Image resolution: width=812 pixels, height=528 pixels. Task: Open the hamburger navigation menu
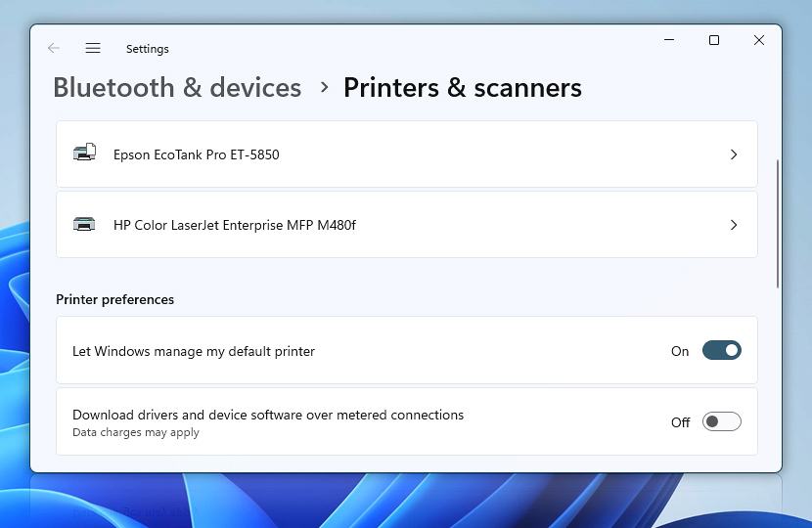pos(93,48)
